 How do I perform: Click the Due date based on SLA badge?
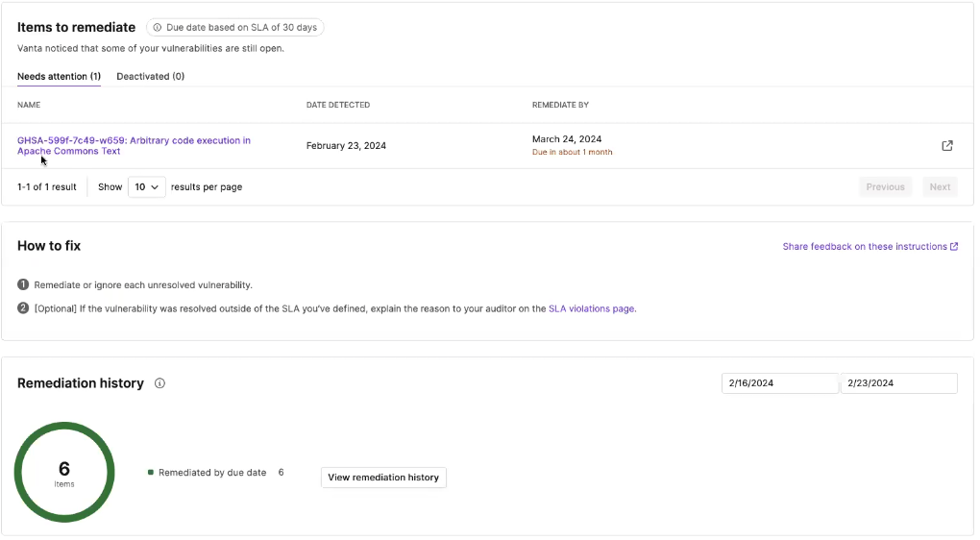[x=235, y=28]
